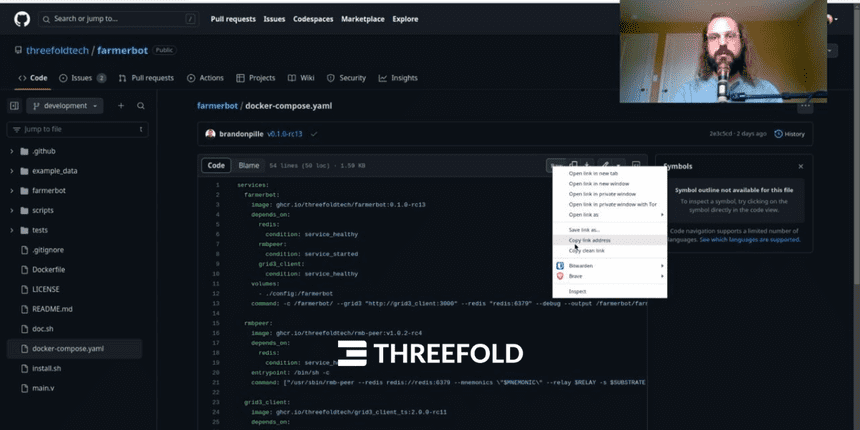Click the 'Jump to file' input
The width and height of the screenshot is (860, 430).
(x=77, y=129)
